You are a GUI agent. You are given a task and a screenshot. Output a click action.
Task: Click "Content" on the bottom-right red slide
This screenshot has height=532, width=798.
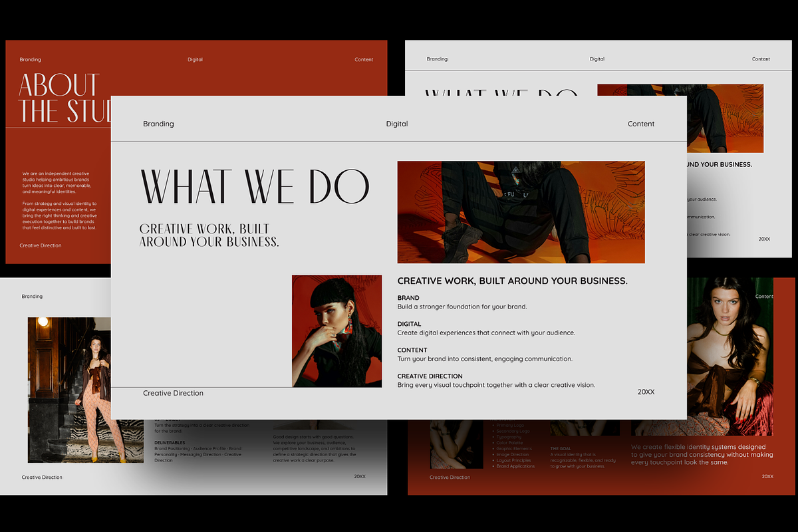tap(764, 297)
